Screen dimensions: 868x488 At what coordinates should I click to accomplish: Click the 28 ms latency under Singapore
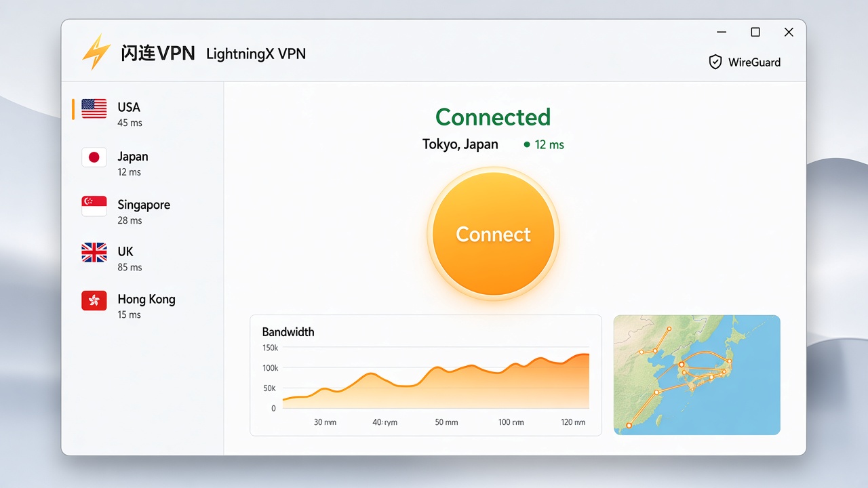[x=130, y=220]
